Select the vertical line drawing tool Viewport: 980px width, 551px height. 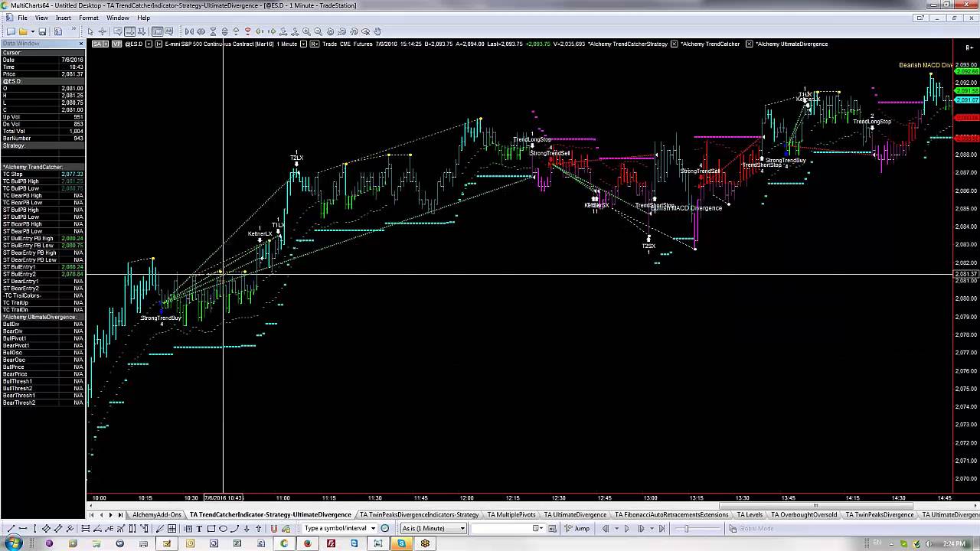click(x=34, y=528)
